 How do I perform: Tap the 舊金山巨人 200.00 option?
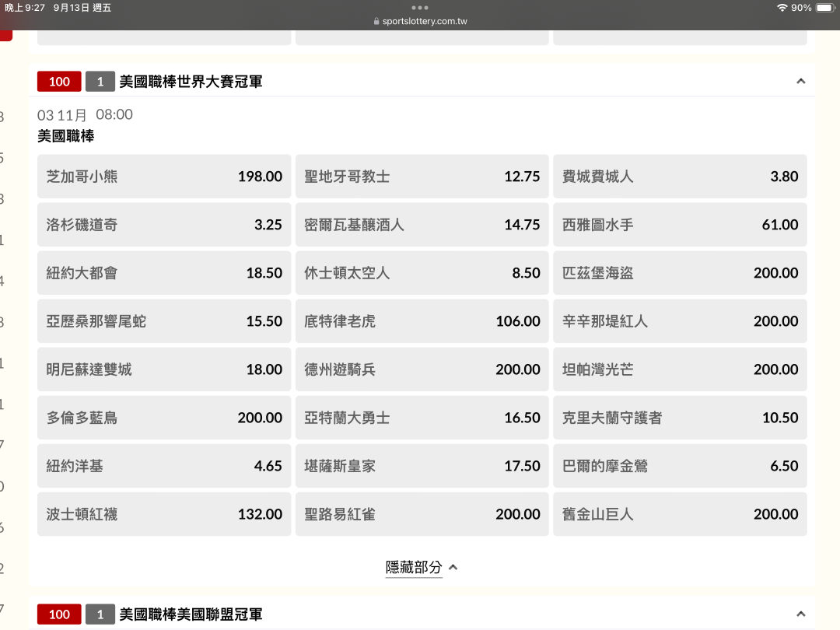pyautogui.click(x=680, y=514)
